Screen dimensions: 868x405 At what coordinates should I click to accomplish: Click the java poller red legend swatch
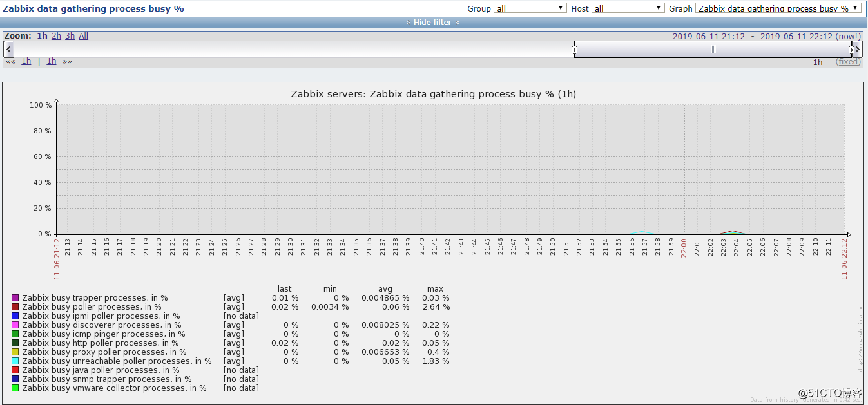(x=15, y=370)
